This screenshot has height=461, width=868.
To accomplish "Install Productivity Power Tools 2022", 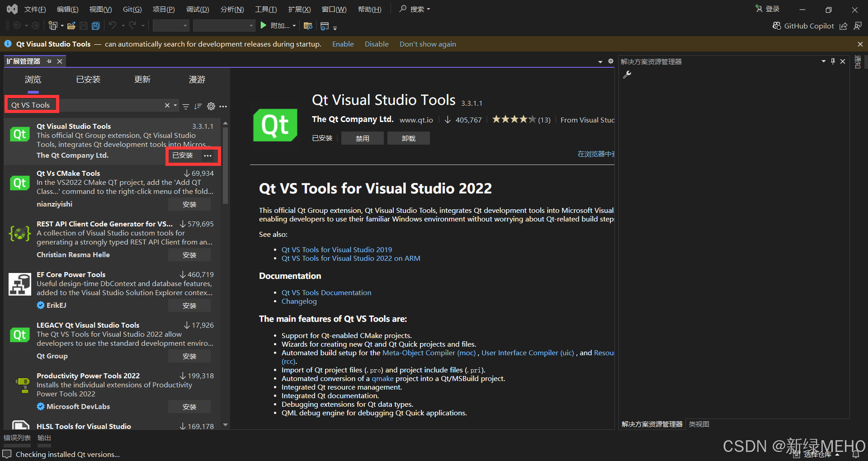I will (189, 407).
